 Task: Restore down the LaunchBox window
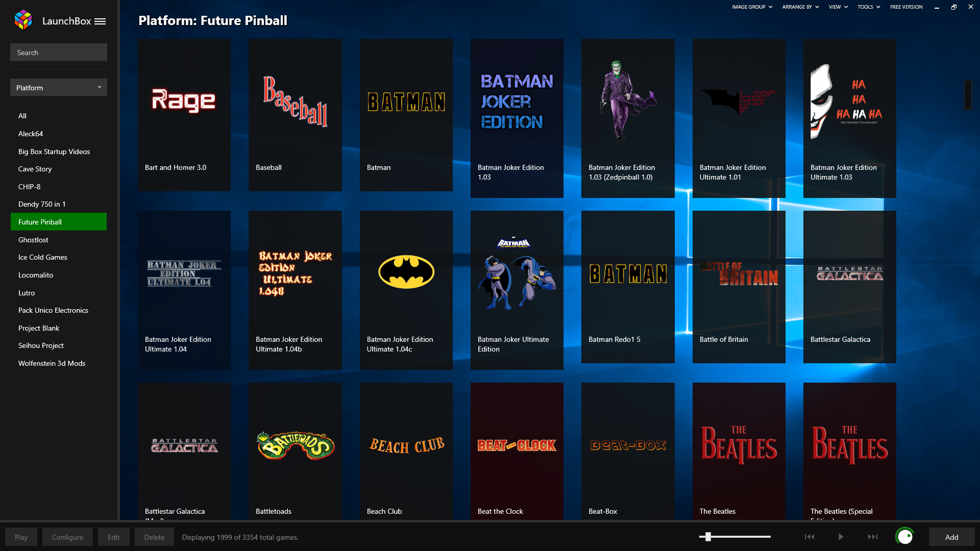point(954,7)
